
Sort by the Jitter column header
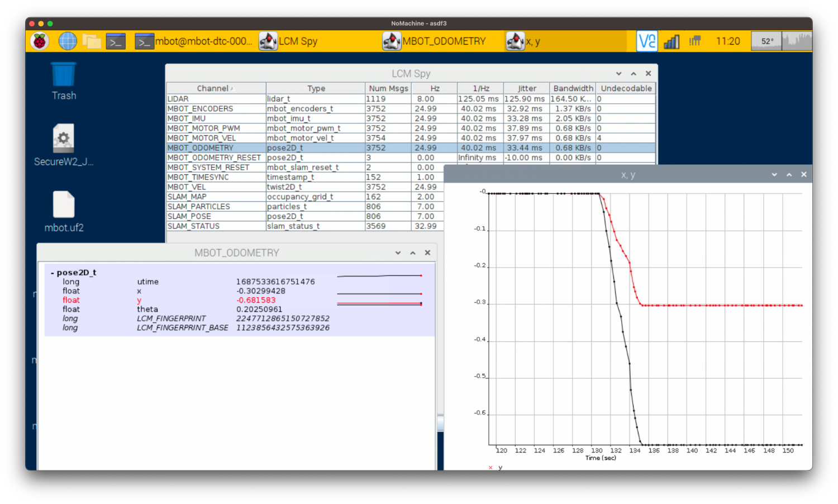(x=526, y=88)
